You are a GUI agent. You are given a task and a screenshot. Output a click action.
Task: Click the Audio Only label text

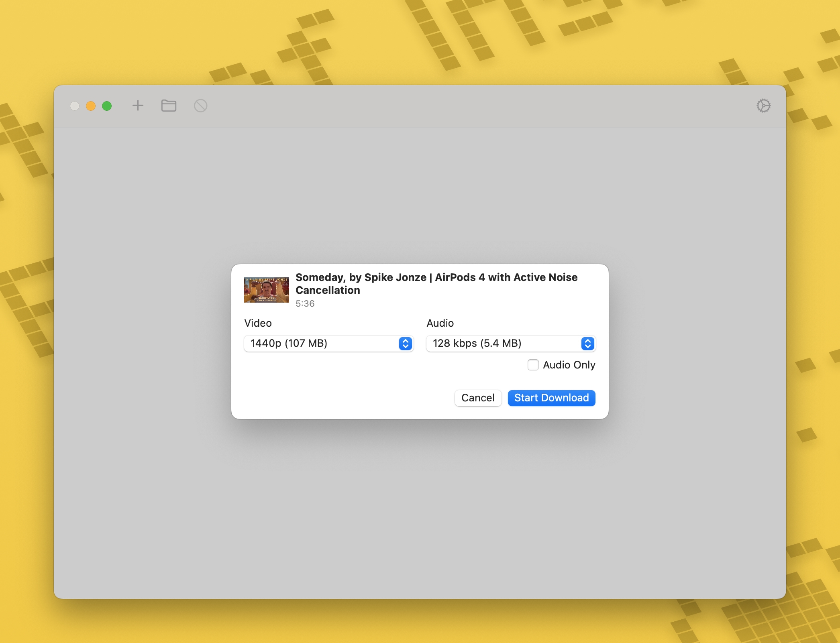point(569,365)
